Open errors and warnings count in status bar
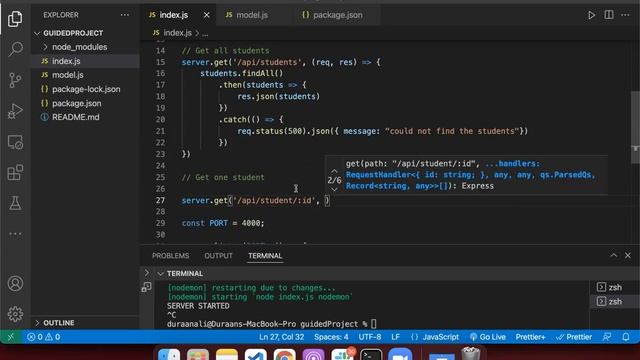This screenshot has width=640, height=360. 43,337
